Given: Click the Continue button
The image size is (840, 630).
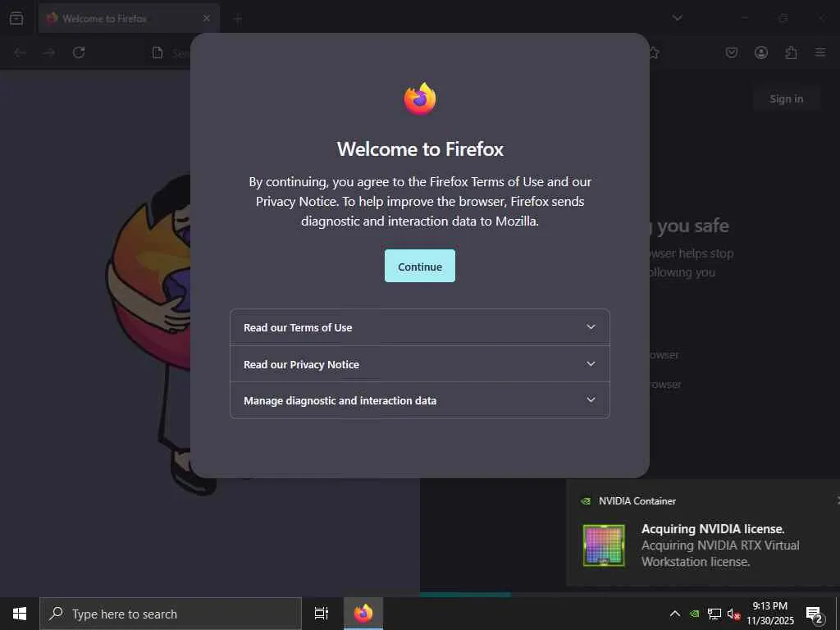Looking at the screenshot, I should [x=419, y=266].
